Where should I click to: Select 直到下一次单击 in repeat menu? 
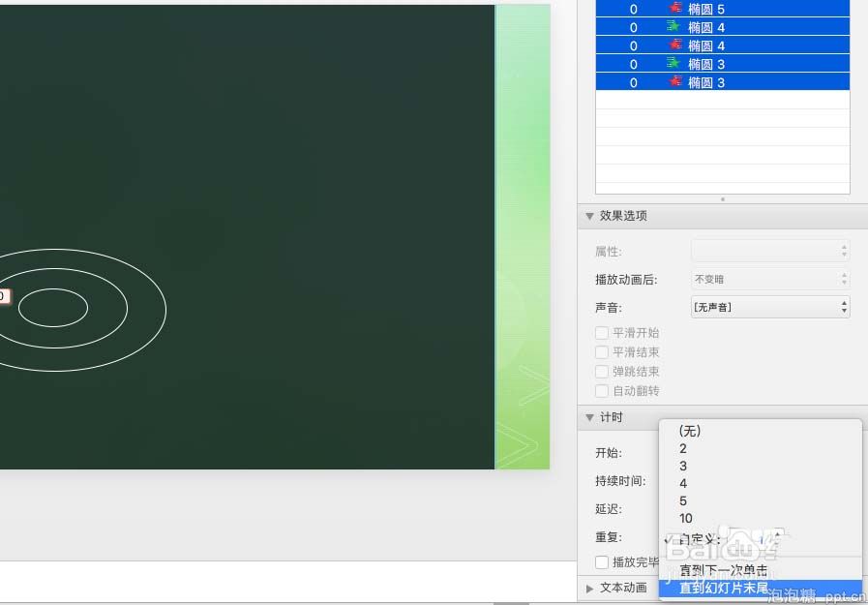724,570
